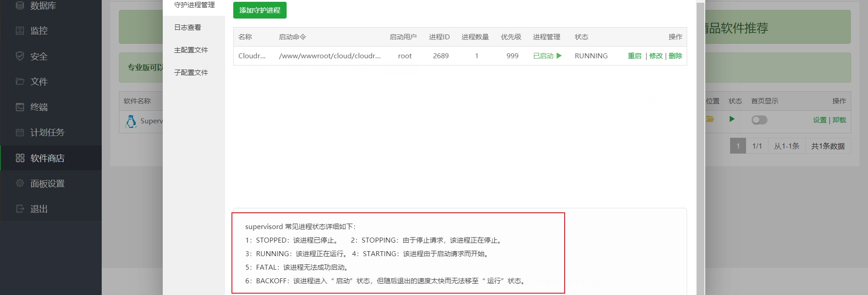The width and height of the screenshot is (868, 295).
Task: Click the 进程数量 column header
Action: [x=475, y=37]
